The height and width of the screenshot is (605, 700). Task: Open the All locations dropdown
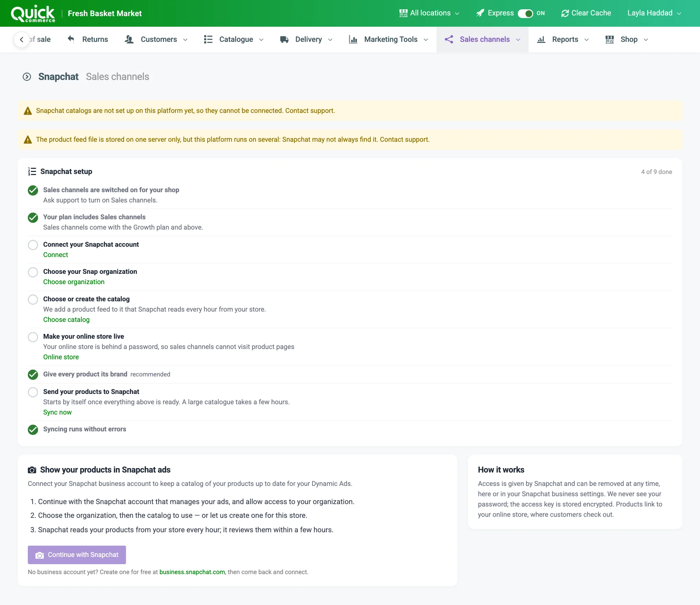429,13
